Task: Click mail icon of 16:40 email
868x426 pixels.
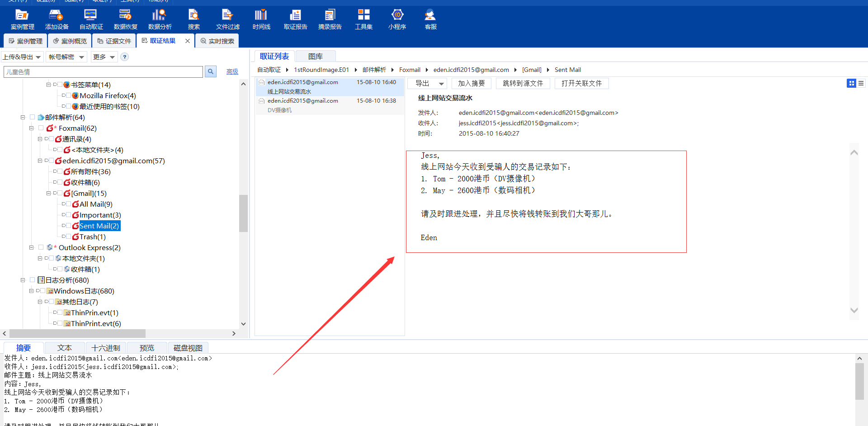Action: 261,82
